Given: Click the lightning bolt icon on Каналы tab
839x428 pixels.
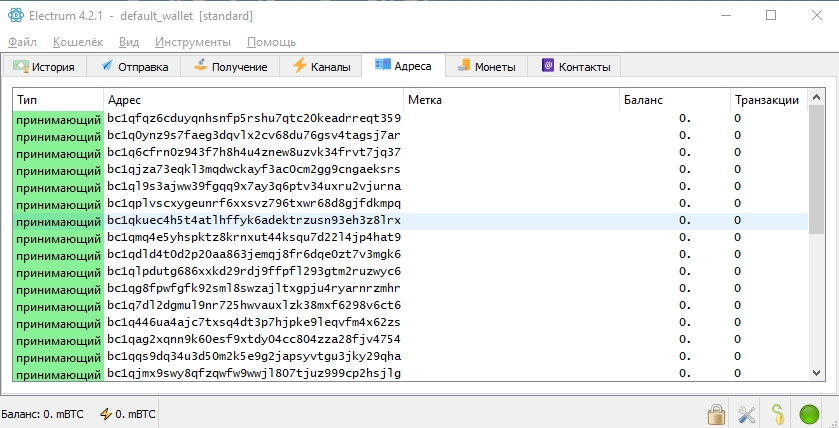Looking at the screenshot, I should pyautogui.click(x=299, y=65).
